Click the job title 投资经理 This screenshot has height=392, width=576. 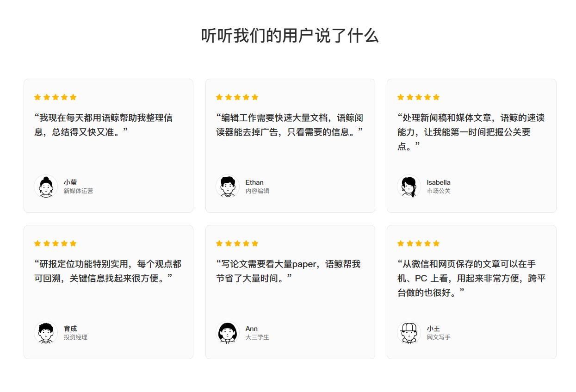point(75,337)
